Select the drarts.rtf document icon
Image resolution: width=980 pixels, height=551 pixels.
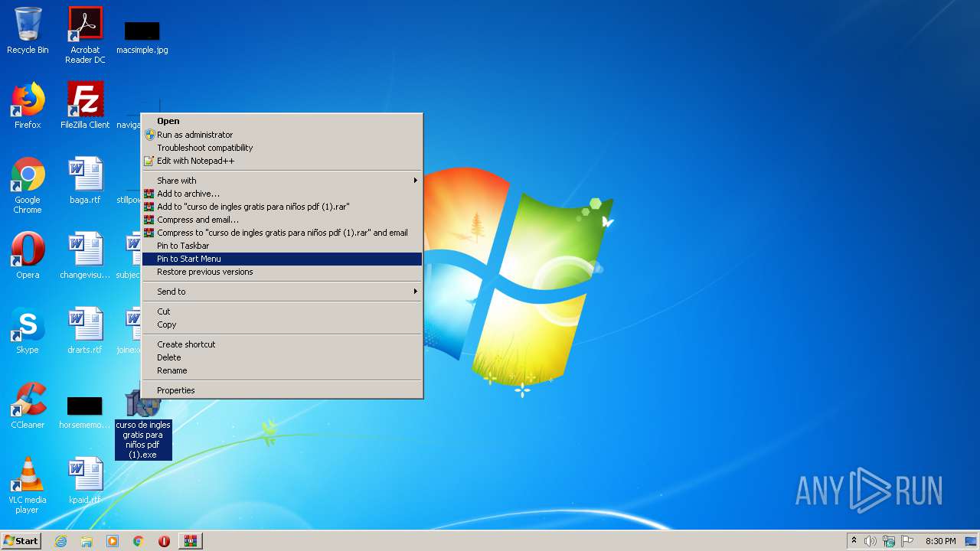tap(85, 331)
